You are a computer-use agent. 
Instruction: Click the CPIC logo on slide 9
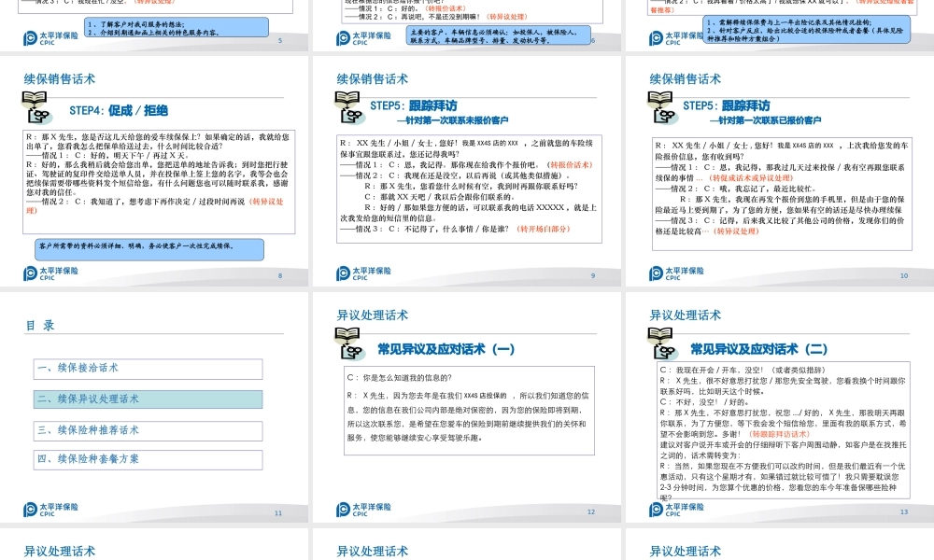click(x=363, y=273)
